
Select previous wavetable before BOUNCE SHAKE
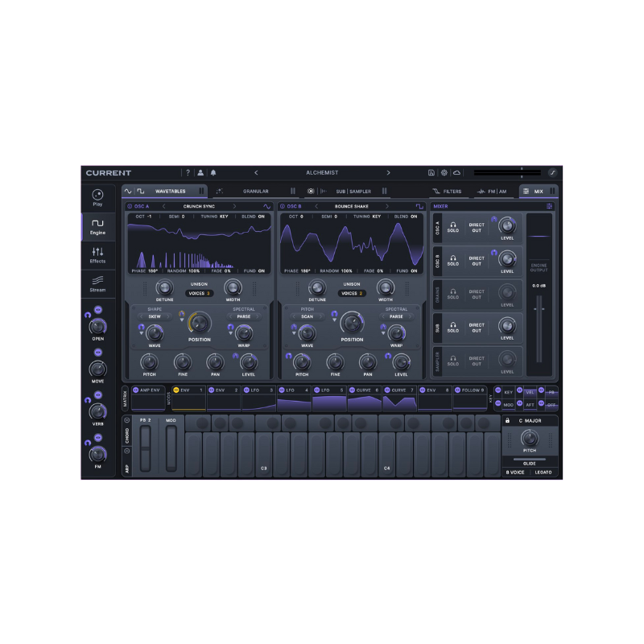pos(316,206)
